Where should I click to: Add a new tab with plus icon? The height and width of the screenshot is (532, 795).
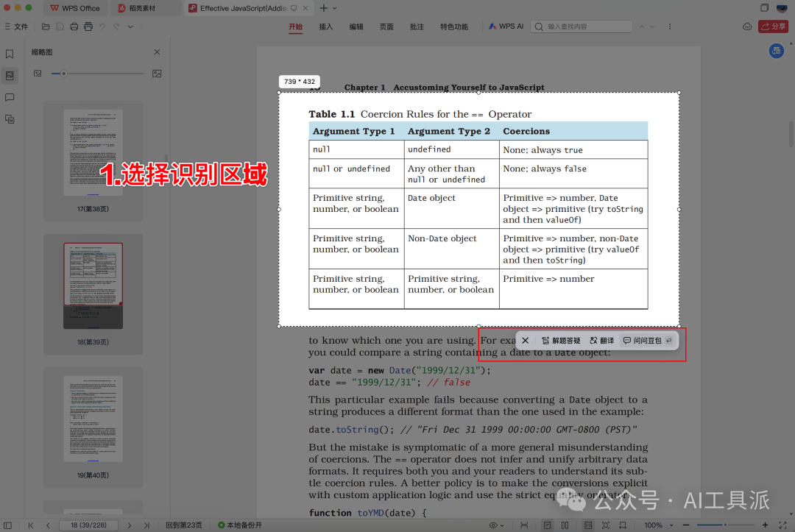323,8
